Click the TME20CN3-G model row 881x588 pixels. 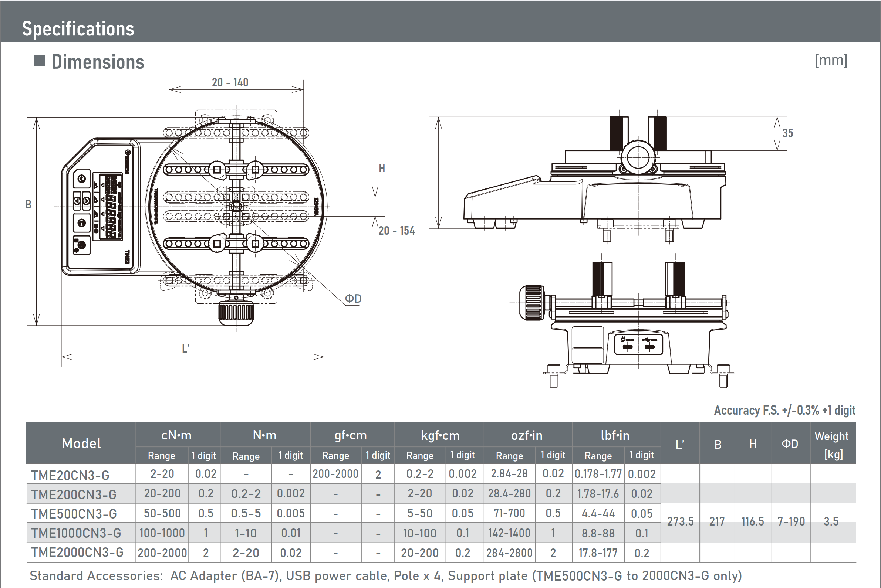[x=70, y=475]
